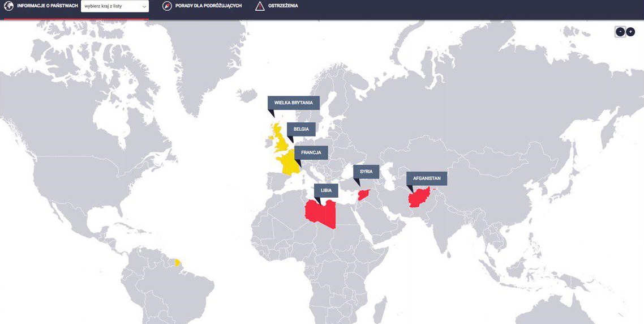The image size is (644, 324).
Task: Go to the 'Ostrzeżenia' section
Action: pyautogui.click(x=283, y=6)
